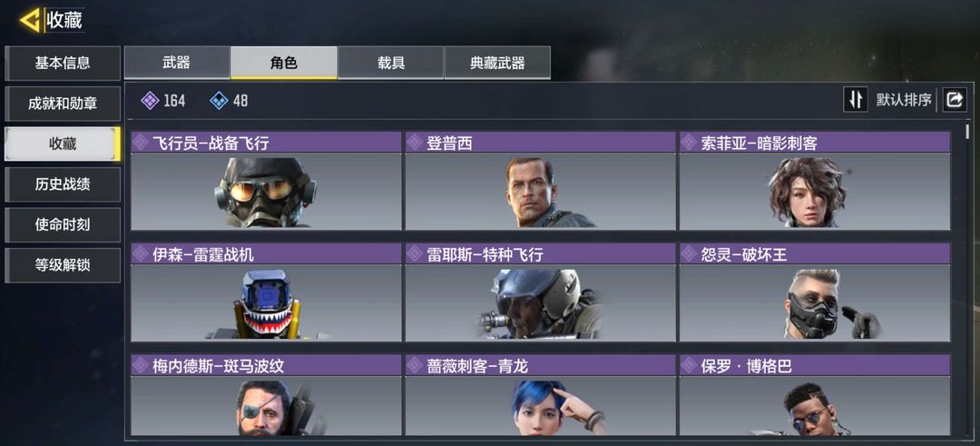Open 基本信息 in the sidebar
Viewport: 980px width, 446px height.
tap(63, 64)
